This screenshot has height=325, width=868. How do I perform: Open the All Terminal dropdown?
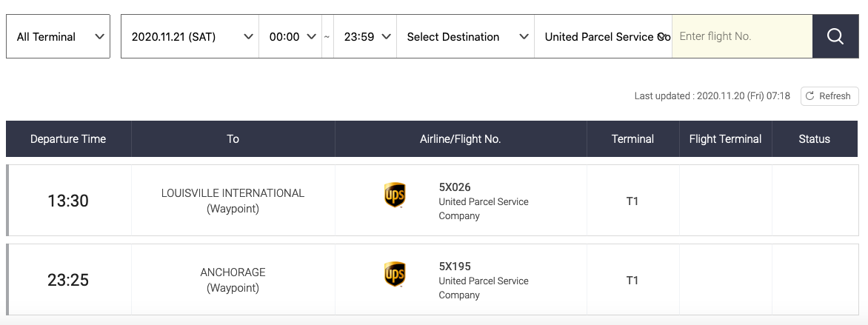click(58, 36)
